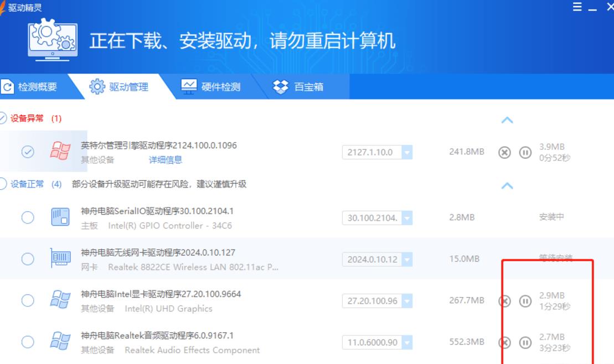Click 神舟电脑无线网卡驱动程序2024.0.10.127 title
Image resolution: width=614 pixels, height=364 pixels.
pos(158,252)
